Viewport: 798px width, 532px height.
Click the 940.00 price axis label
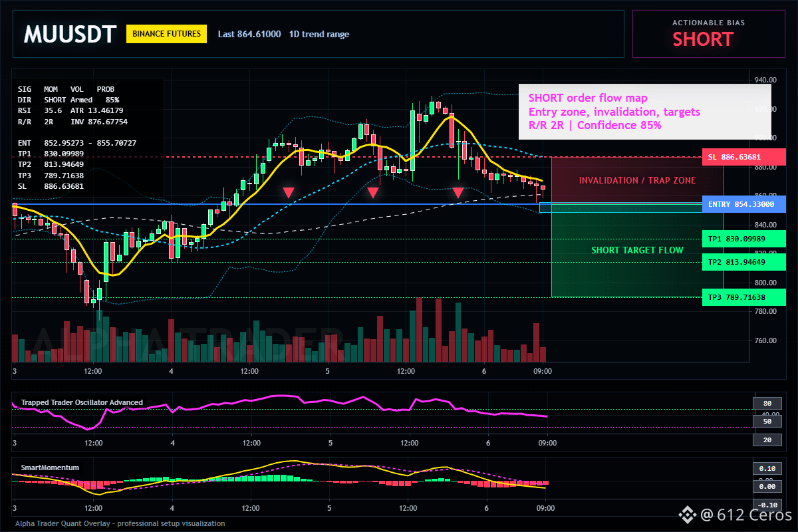tap(765, 80)
